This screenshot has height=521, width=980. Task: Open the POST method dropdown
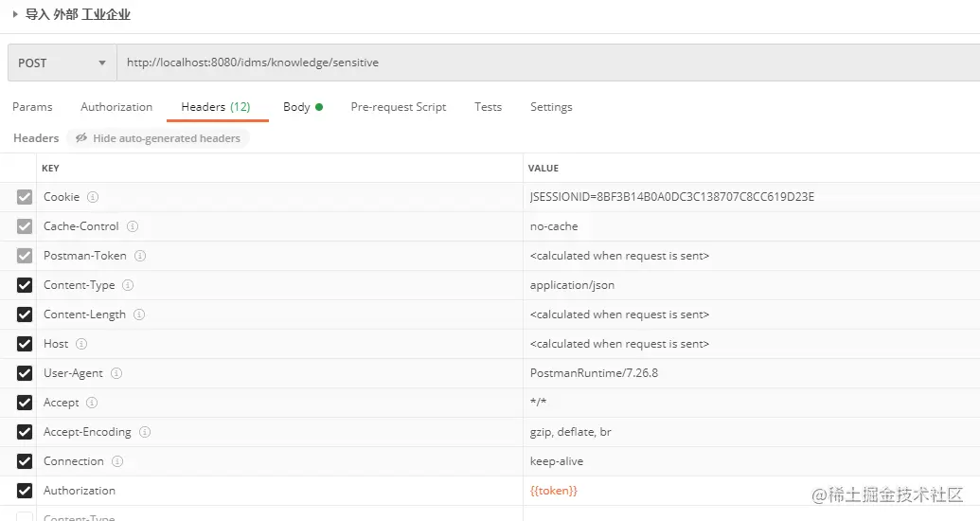[x=62, y=63]
